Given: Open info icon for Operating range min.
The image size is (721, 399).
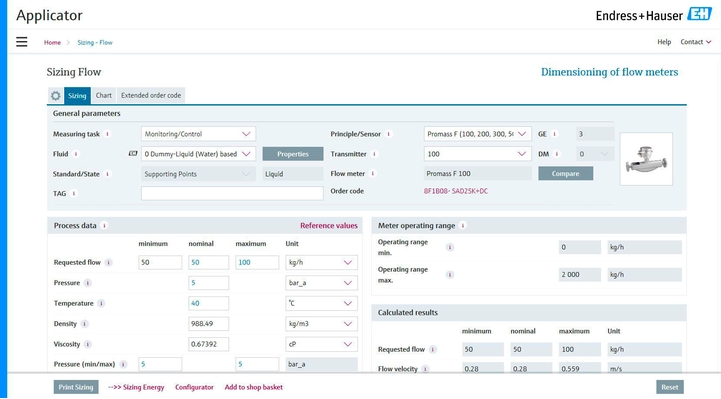Looking at the screenshot, I should tap(450, 247).
